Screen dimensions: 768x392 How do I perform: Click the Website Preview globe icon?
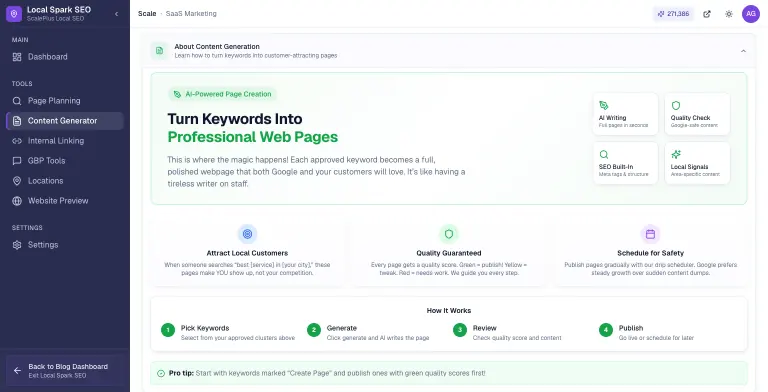coord(17,201)
